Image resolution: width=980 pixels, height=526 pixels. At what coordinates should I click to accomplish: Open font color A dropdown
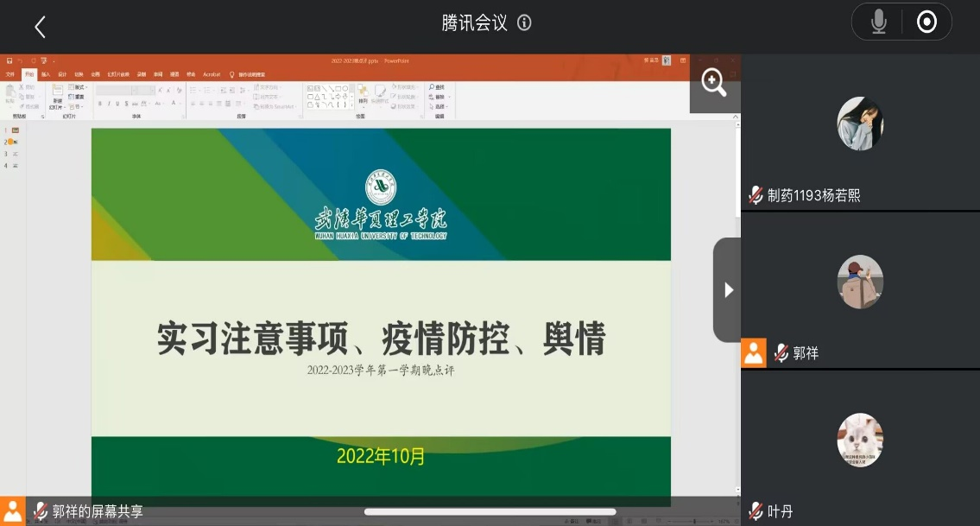(175, 103)
